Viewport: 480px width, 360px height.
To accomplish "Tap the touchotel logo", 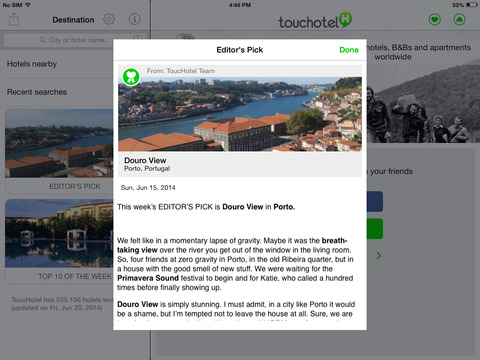I will click(315, 21).
